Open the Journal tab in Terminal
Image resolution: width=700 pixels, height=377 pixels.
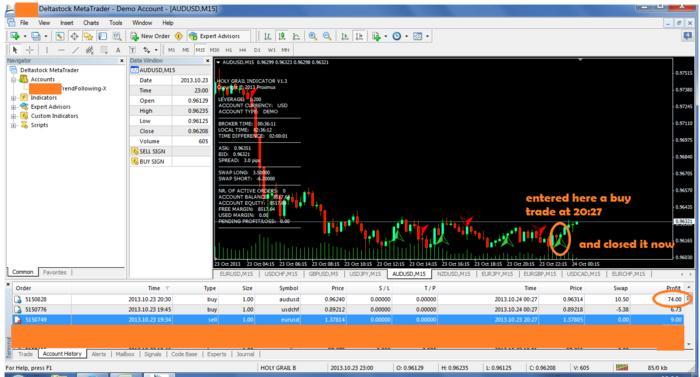245,354
